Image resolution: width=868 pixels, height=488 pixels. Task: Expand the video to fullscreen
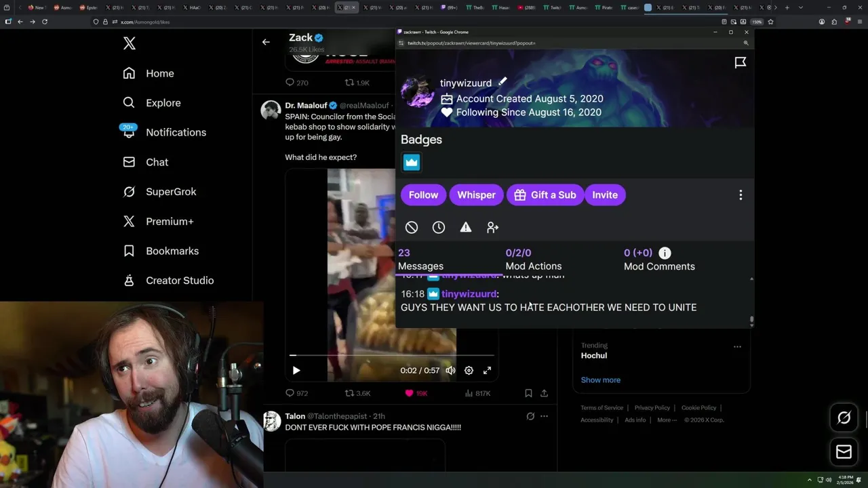pyautogui.click(x=487, y=371)
